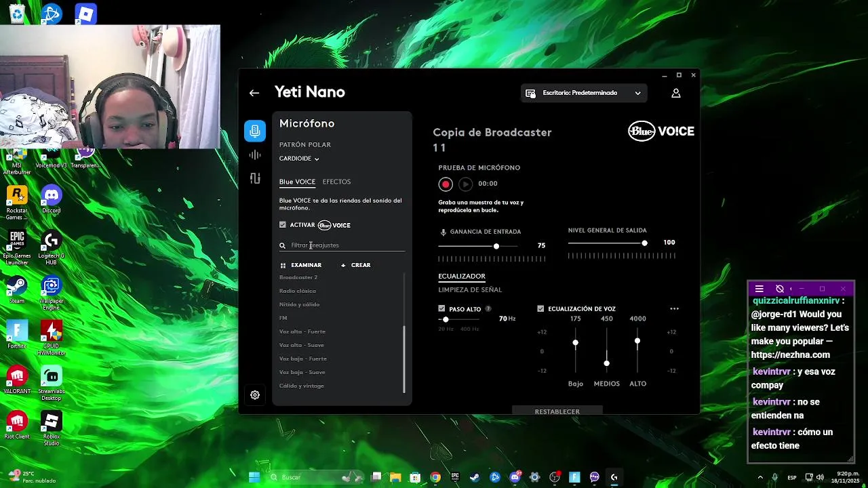This screenshot has width=868, height=488.
Task: Click the Nivel General de Salida slider handle
Action: [x=644, y=243]
